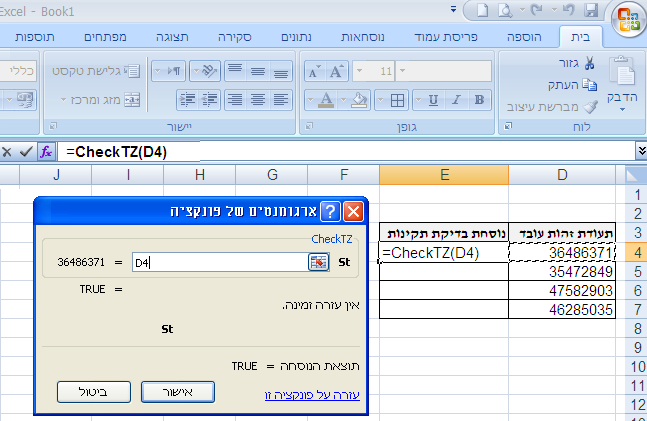Viewport: 647px width, 421px height.
Task: Click the Enter checkmark in formula bar
Action: [26, 151]
